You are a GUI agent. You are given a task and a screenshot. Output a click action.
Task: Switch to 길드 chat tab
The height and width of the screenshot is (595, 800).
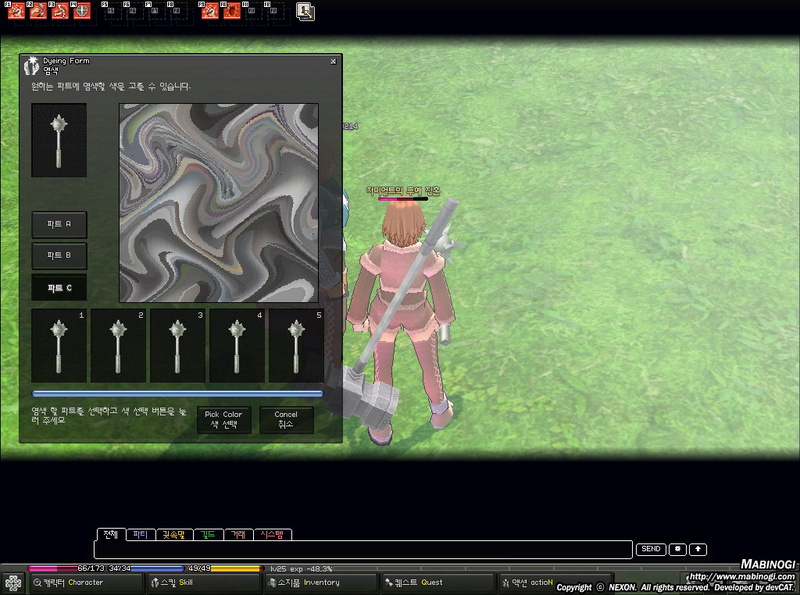coord(208,534)
